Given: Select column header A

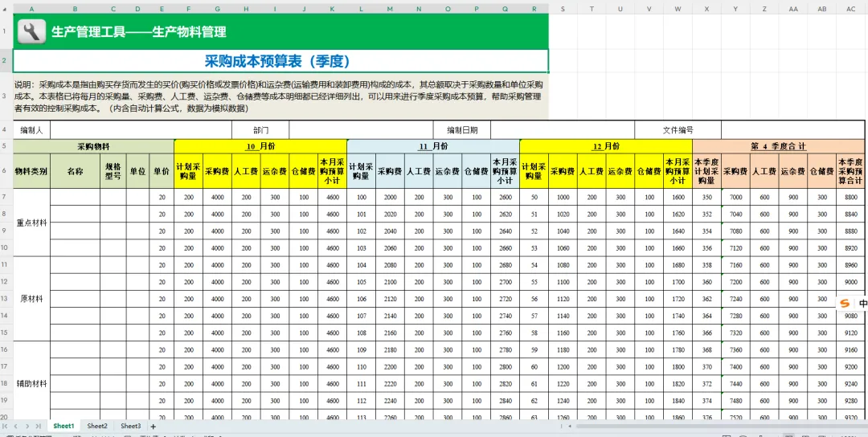Looking at the screenshot, I should [31, 9].
